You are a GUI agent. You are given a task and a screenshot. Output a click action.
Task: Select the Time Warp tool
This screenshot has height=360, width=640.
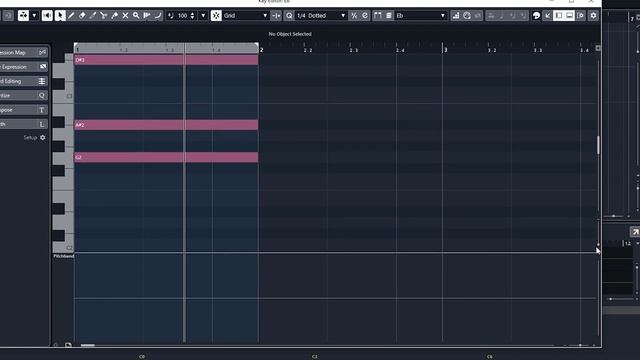pos(147,16)
